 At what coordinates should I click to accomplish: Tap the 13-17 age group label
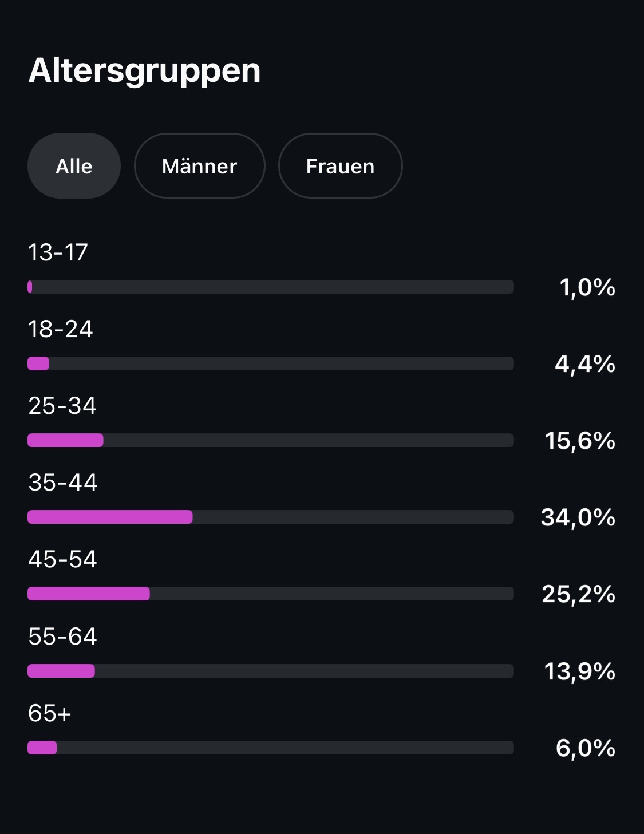tap(58, 252)
